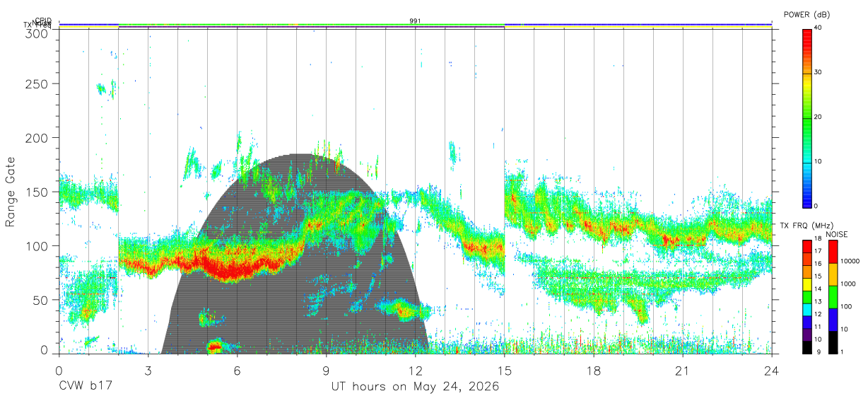Click the 250 tick on Range Gate axis
The height and width of the screenshot is (401, 868).
click(36, 83)
